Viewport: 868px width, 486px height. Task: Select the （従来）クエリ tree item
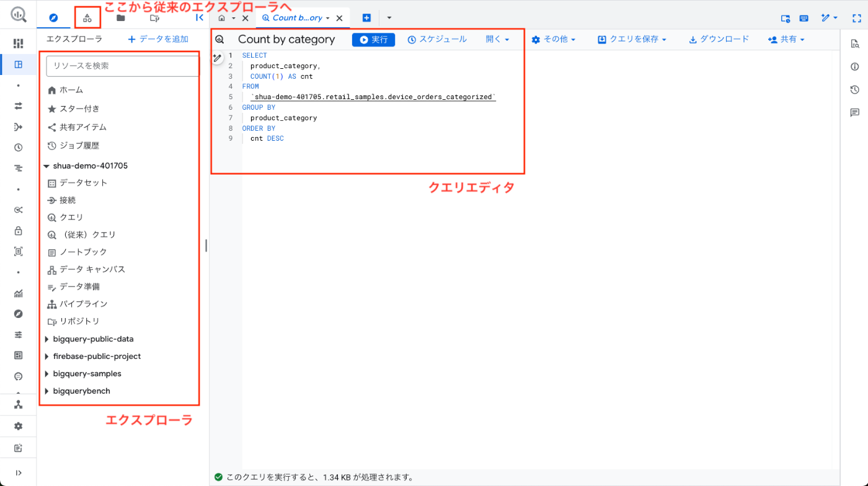coord(81,235)
